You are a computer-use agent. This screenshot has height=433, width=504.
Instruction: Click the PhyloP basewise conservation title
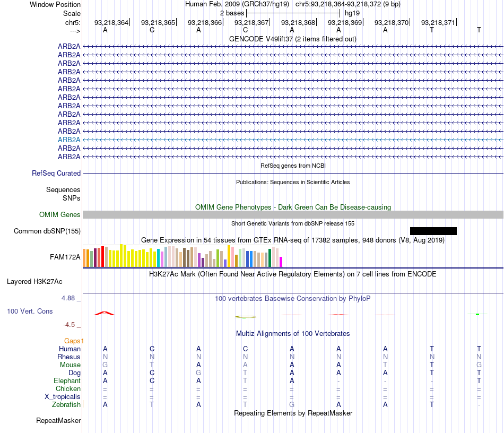click(292, 299)
